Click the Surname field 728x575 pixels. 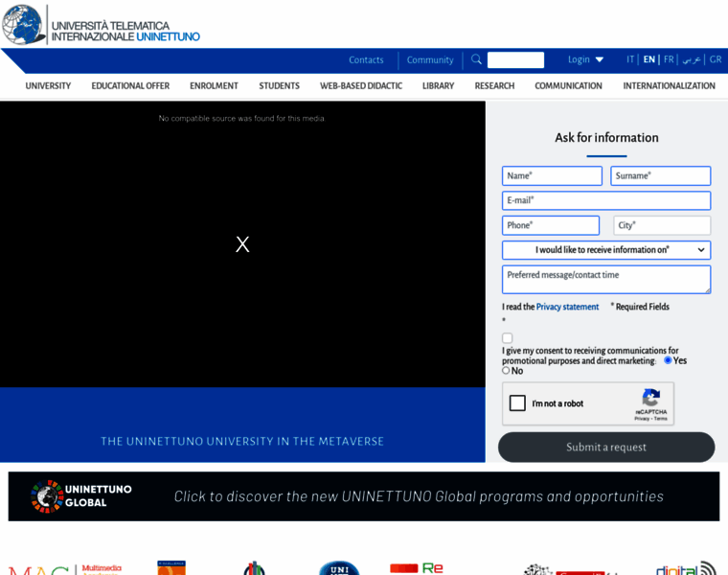[660, 175]
